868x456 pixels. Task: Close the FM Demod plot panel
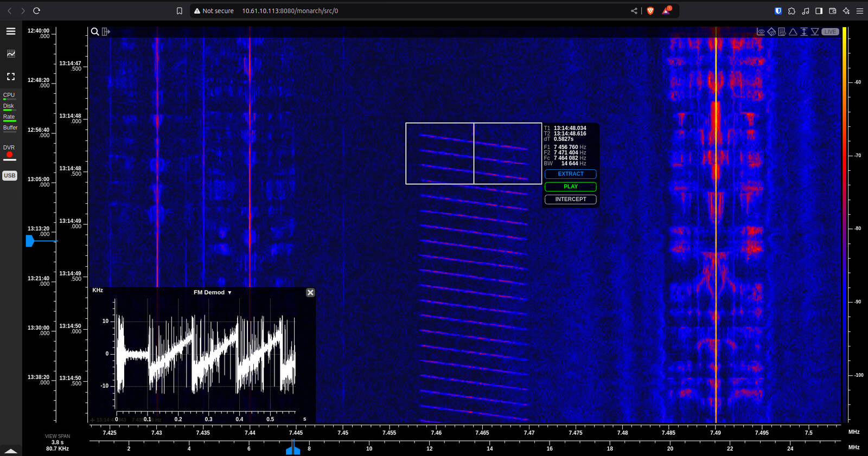coord(310,293)
